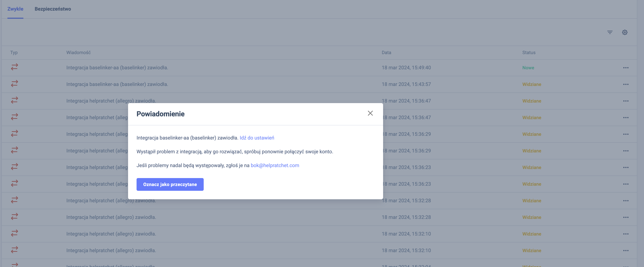The height and width of the screenshot is (267, 644).
Task: Click the integration arrows icon in 15:43:57 row
Action: pyautogui.click(x=15, y=84)
